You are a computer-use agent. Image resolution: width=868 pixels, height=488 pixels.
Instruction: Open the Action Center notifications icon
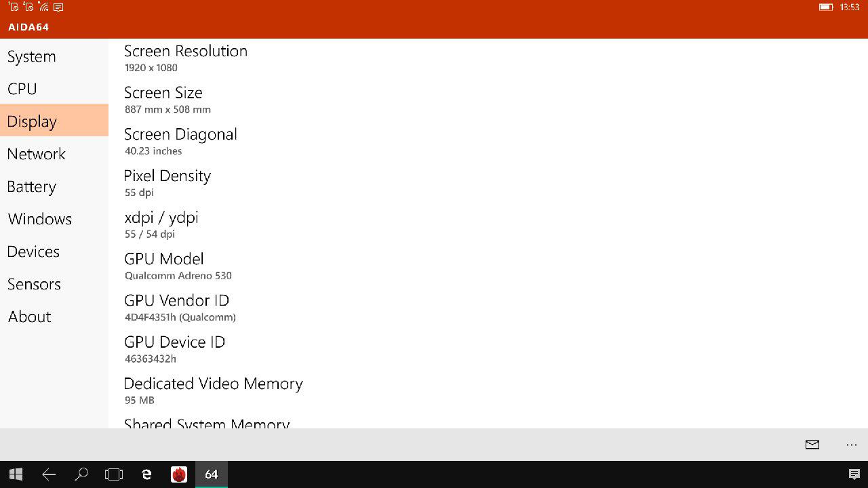click(854, 474)
